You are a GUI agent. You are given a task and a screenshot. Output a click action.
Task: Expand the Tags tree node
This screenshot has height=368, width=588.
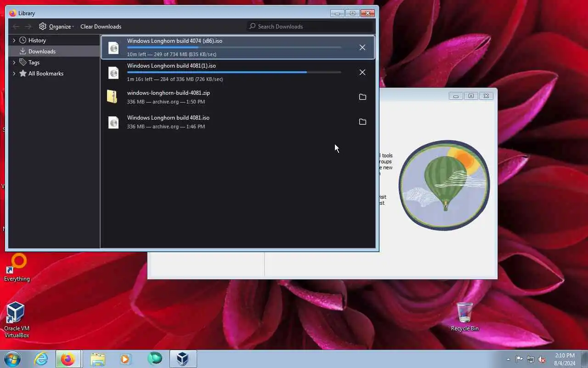(x=14, y=62)
